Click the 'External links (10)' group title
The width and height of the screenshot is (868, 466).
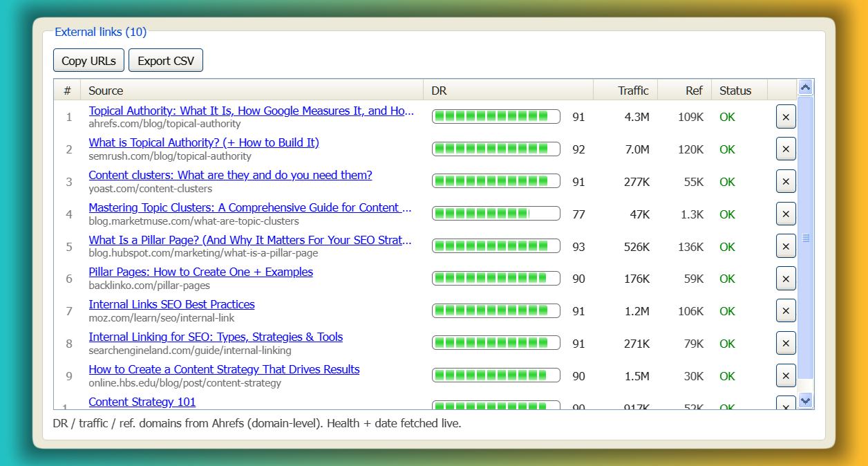pos(100,32)
